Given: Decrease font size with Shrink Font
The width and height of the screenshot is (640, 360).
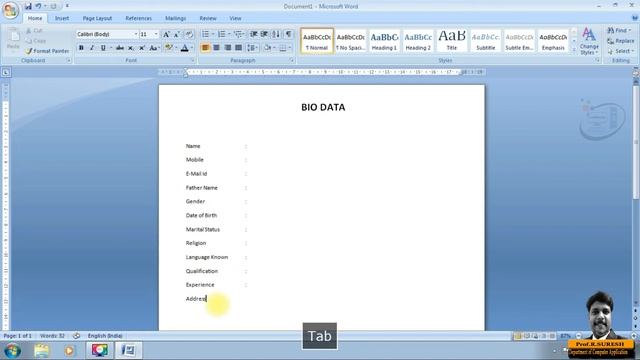Looking at the screenshot, I should pos(177,34).
